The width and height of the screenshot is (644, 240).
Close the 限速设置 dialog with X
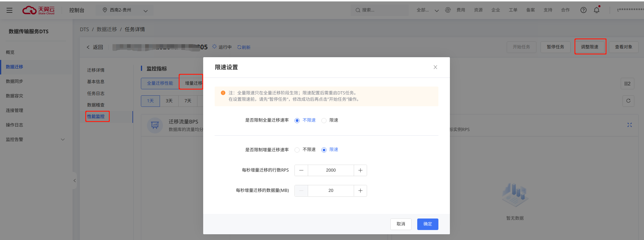tap(435, 67)
